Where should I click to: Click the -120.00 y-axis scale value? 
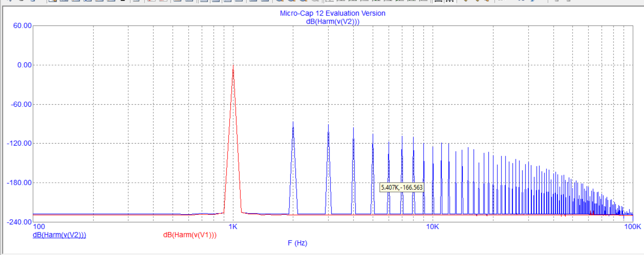click(x=19, y=143)
